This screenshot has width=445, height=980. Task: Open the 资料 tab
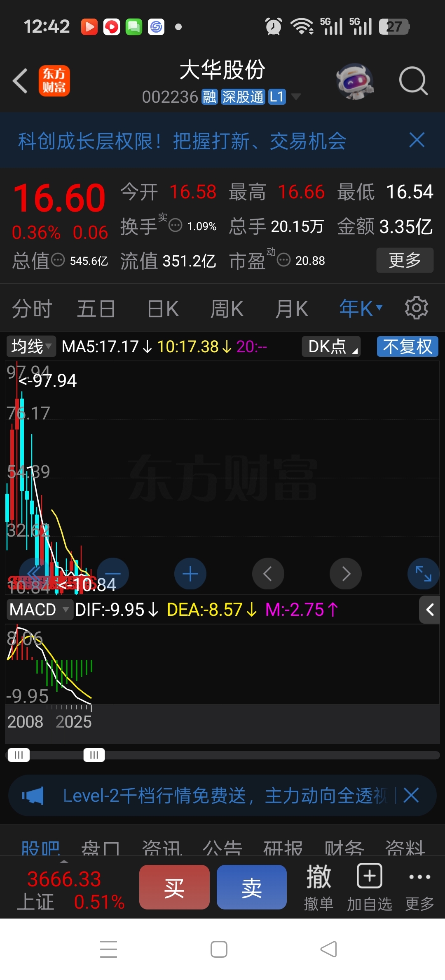pos(405,848)
